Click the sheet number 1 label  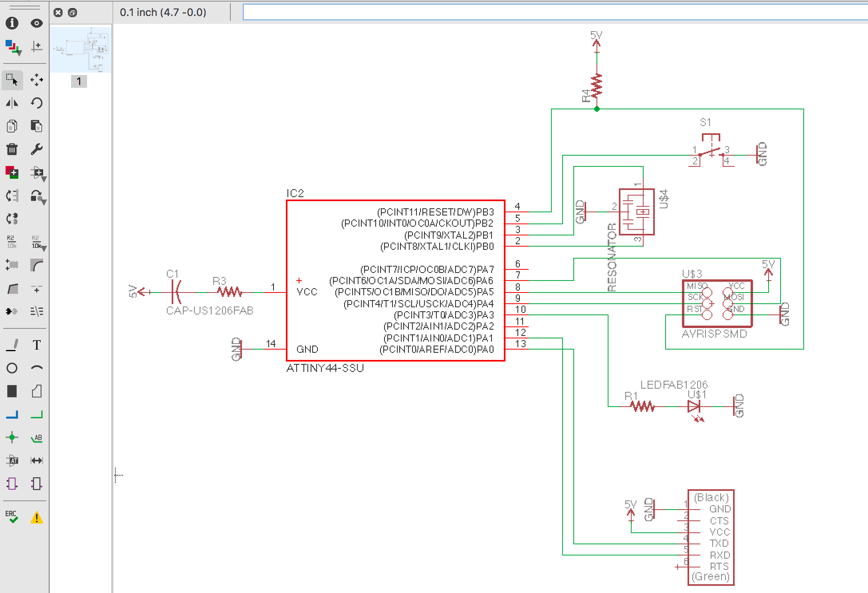79,81
